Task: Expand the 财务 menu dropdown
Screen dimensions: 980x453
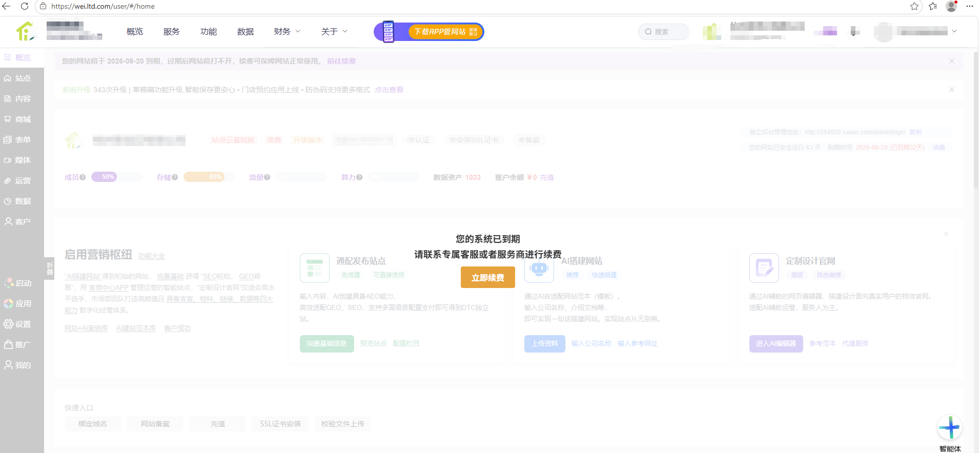Action: point(287,32)
